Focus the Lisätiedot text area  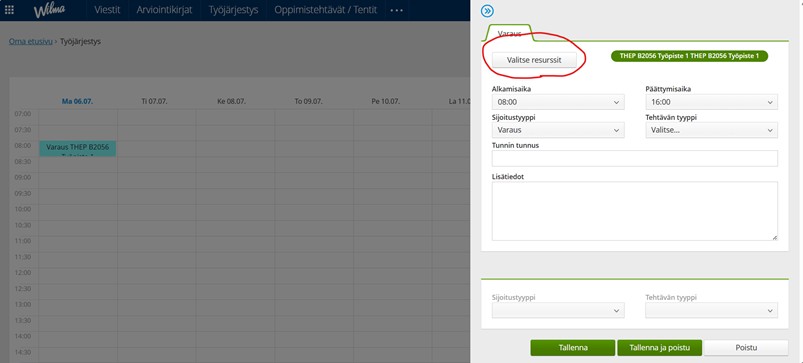pos(635,211)
